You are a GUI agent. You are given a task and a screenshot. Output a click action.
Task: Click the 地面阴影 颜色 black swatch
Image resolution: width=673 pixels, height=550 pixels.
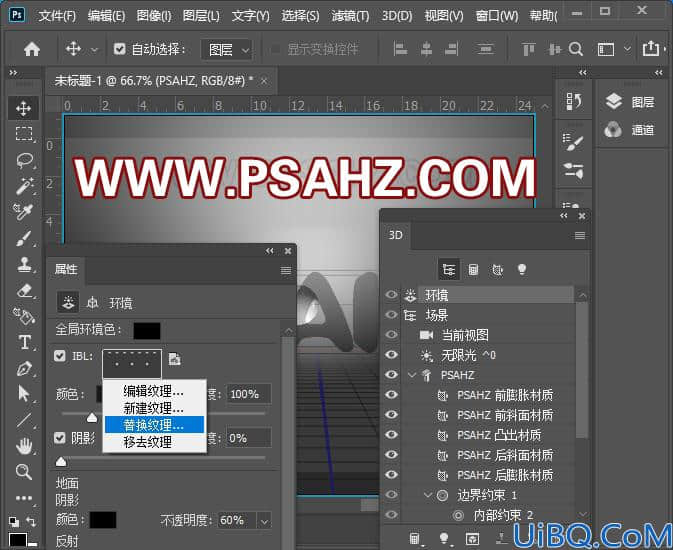(x=103, y=520)
